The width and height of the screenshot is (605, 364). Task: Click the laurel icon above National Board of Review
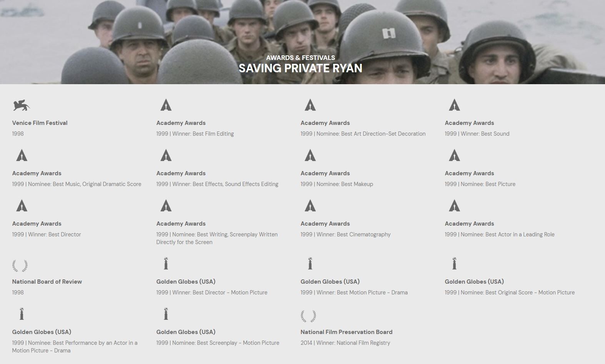[x=20, y=266]
